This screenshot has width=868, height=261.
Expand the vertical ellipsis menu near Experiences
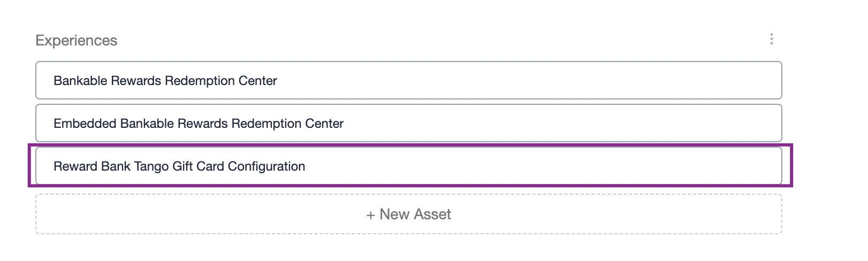[x=771, y=39]
